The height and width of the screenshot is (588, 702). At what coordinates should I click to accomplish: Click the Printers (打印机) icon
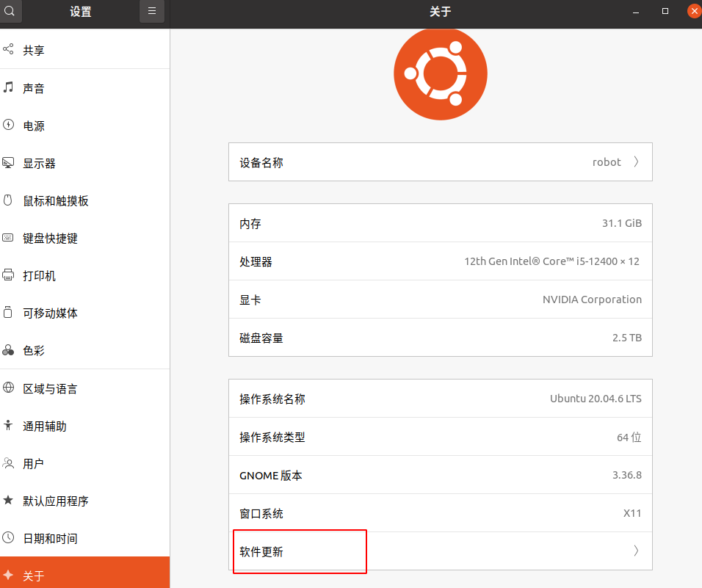[9, 275]
